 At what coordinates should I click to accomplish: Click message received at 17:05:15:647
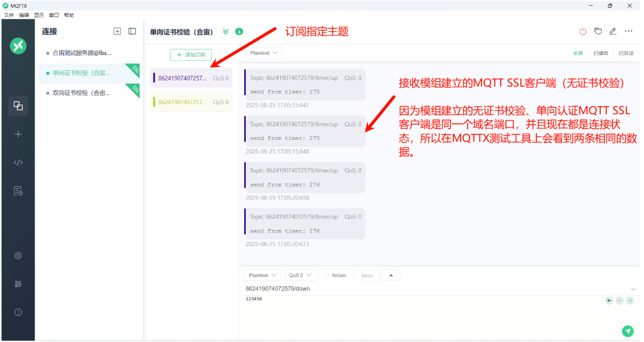coord(305,85)
